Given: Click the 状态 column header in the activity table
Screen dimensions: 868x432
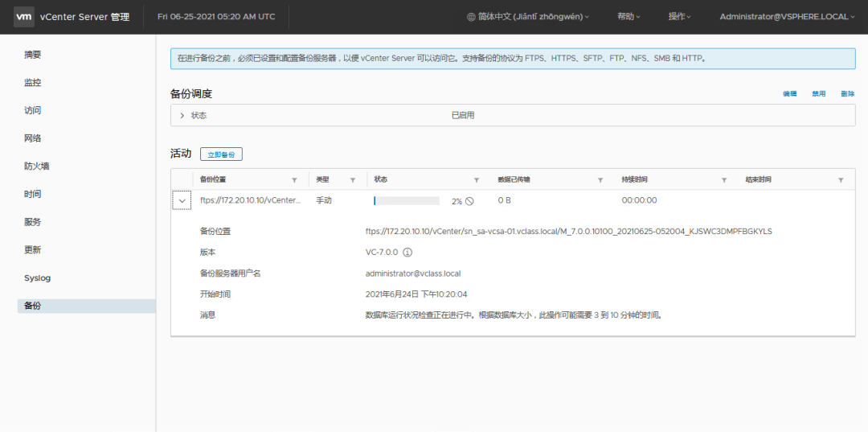Looking at the screenshot, I should (x=381, y=180).
